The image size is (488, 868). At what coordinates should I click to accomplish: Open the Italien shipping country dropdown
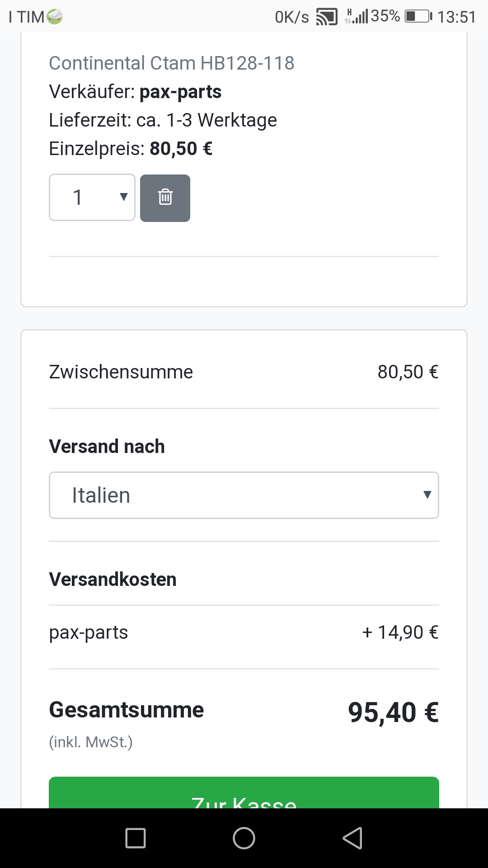(244, 495)
